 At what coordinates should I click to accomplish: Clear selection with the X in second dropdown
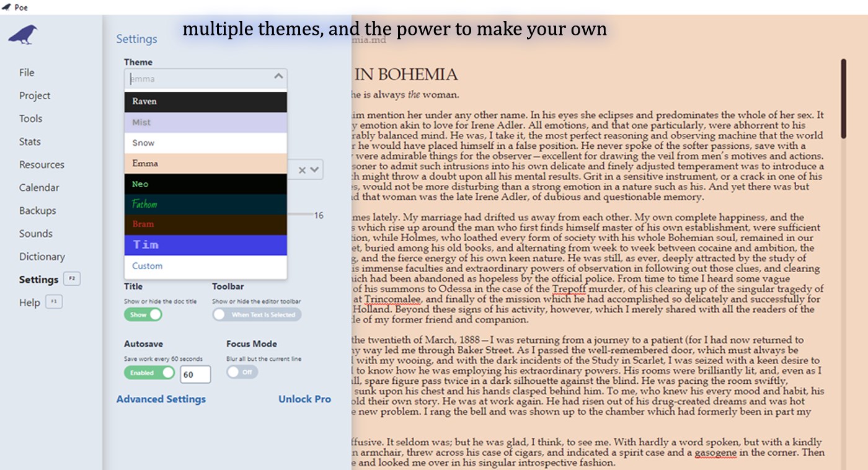(x=302, y=169)
